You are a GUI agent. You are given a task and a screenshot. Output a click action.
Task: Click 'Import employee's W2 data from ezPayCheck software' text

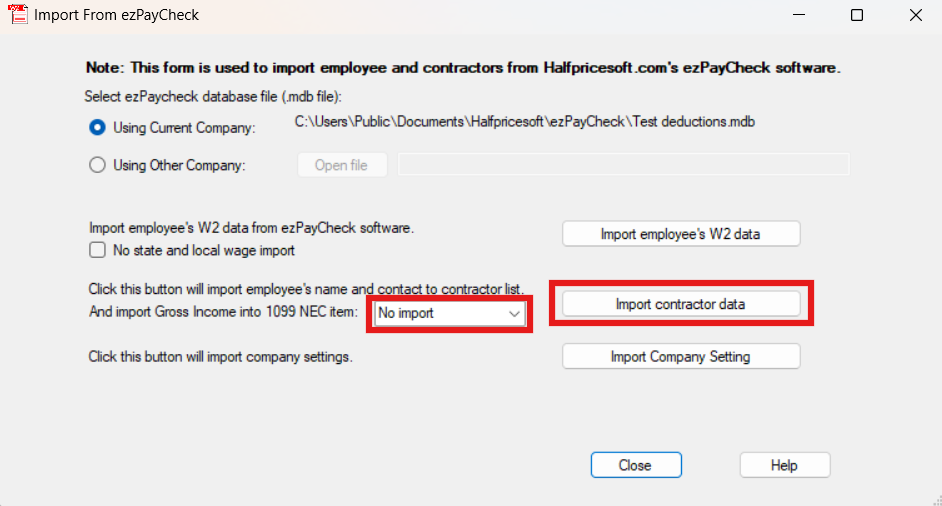[251, 228]
